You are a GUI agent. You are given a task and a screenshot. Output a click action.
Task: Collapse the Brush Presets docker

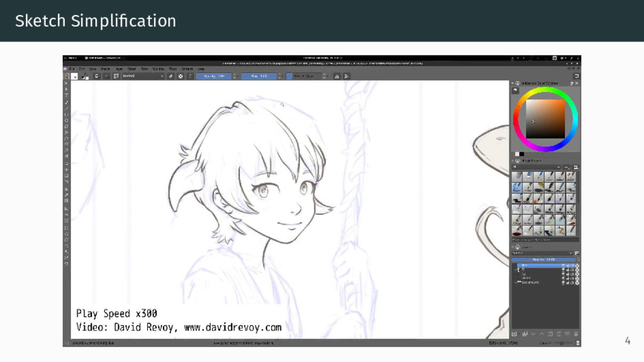513,161
